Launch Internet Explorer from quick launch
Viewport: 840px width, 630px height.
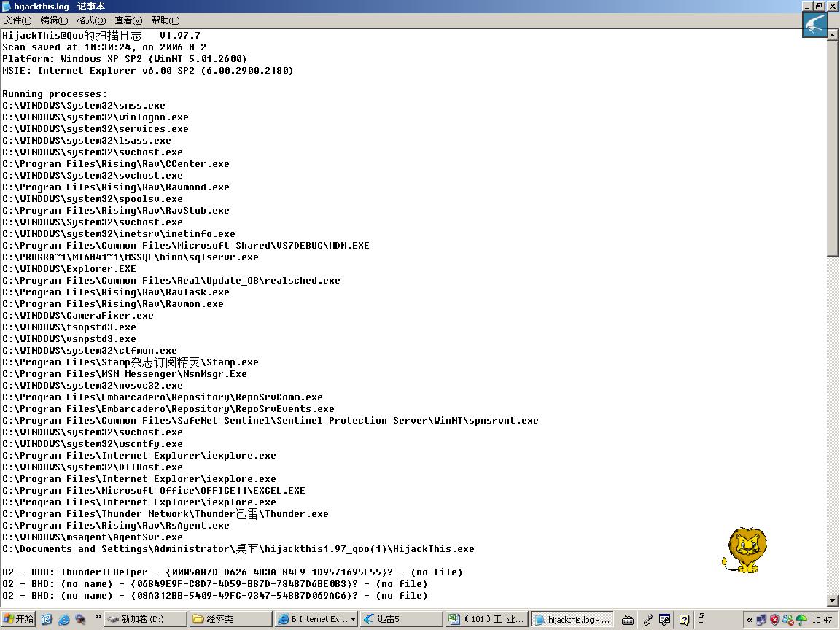[64, 619]
